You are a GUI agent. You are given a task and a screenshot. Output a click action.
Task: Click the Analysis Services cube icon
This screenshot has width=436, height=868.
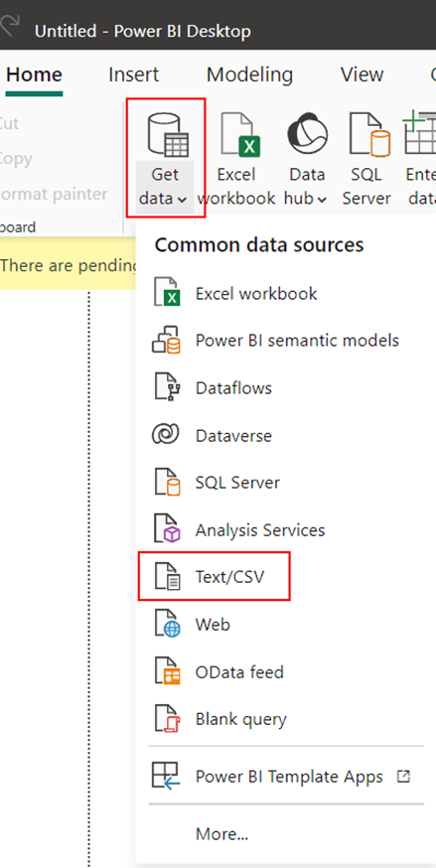[x=166, y=529]
